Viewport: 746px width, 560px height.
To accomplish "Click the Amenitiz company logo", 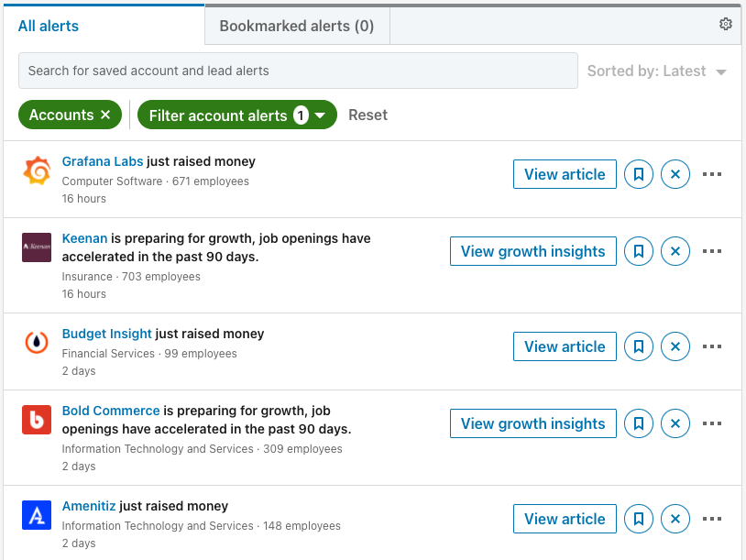I will 37,515.
